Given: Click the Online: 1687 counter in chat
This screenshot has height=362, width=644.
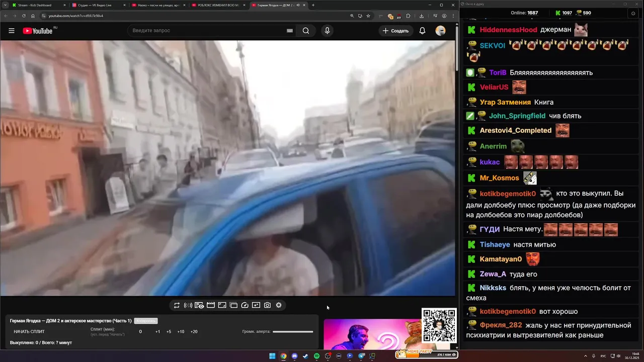Looking at the screenshot, I should pyautogui.click(x=524, y=13).
